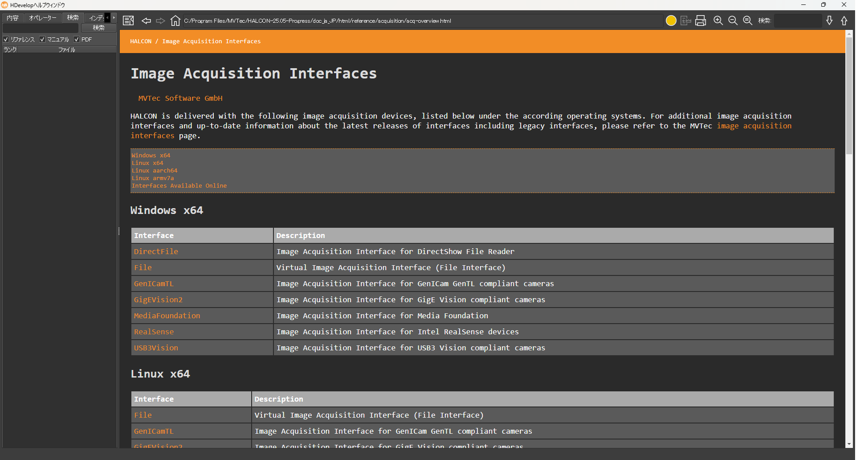The height and width of the screenshot is (460, 868).
Task: Reset zoom with the equals magnifier icon
Action: pyautogui.click(x=748, y=21)
